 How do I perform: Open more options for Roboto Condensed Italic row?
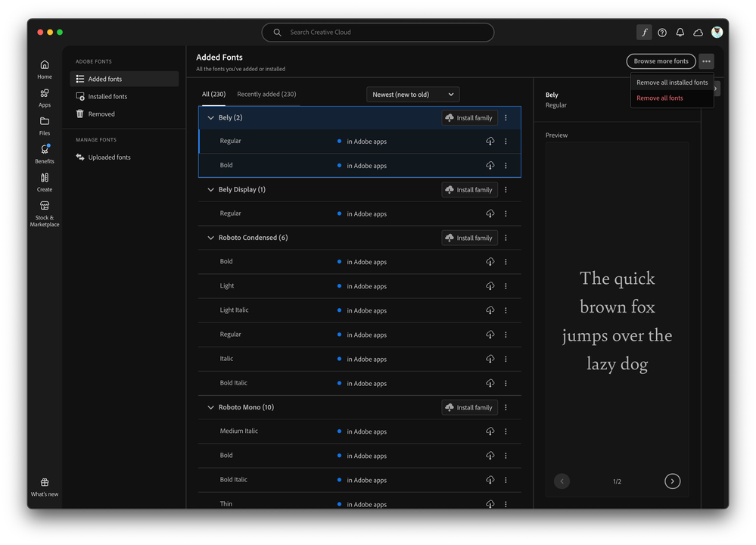click(506, 359)
